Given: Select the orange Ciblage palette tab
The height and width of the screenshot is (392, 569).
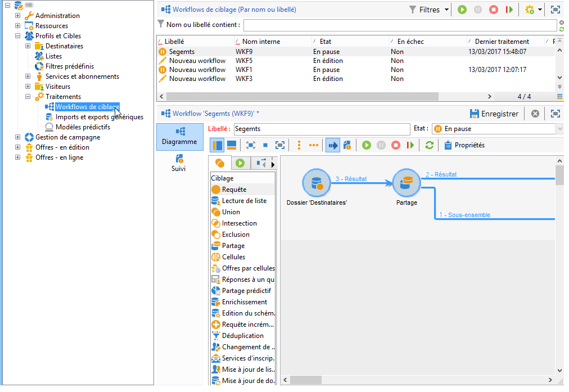Looking at the screenshot, I should click(x=220, y=163).
